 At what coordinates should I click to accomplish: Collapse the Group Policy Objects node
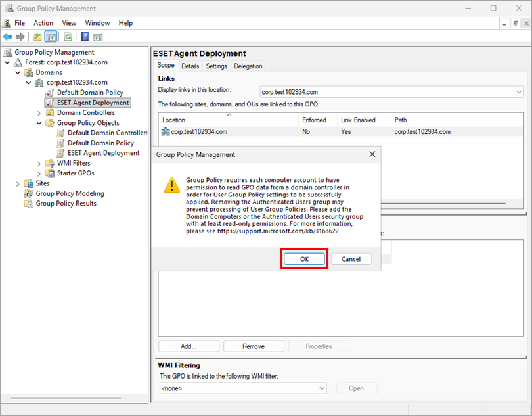tap(39, 123)
